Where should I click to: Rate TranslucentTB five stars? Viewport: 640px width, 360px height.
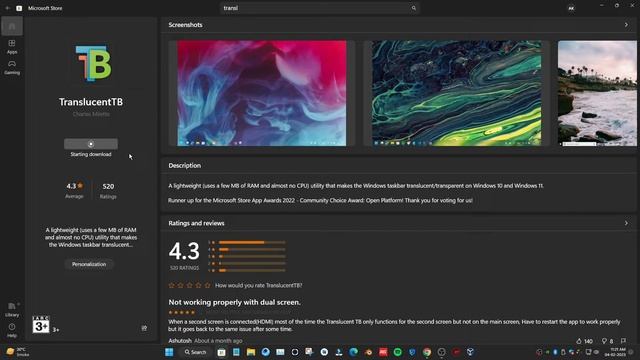coord(207,285)
